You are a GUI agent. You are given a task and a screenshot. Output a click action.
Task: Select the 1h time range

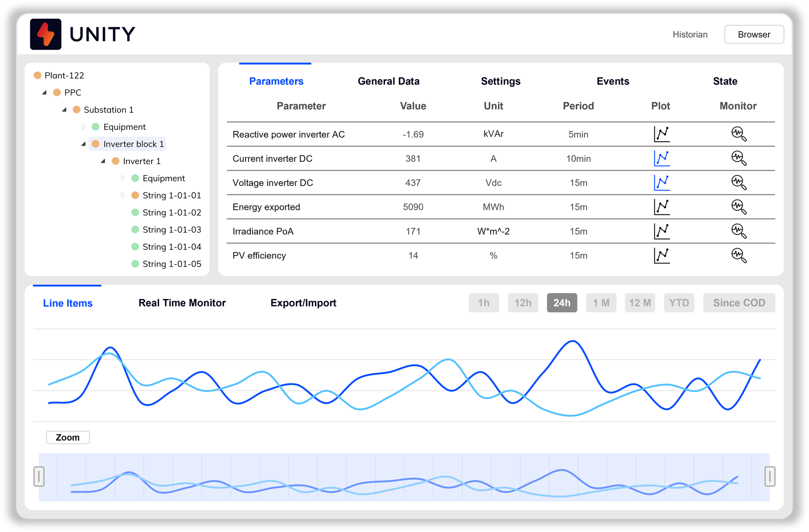(x=483, y=303)
